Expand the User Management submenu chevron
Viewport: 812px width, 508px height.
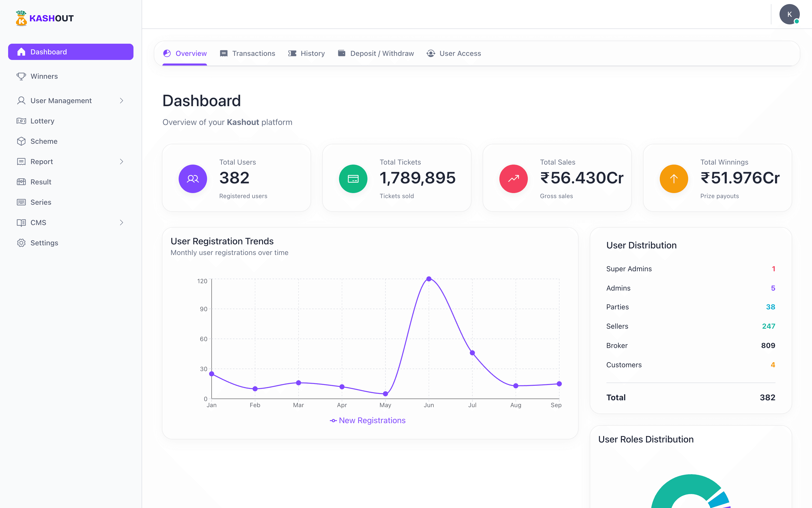tap(122, 101)
